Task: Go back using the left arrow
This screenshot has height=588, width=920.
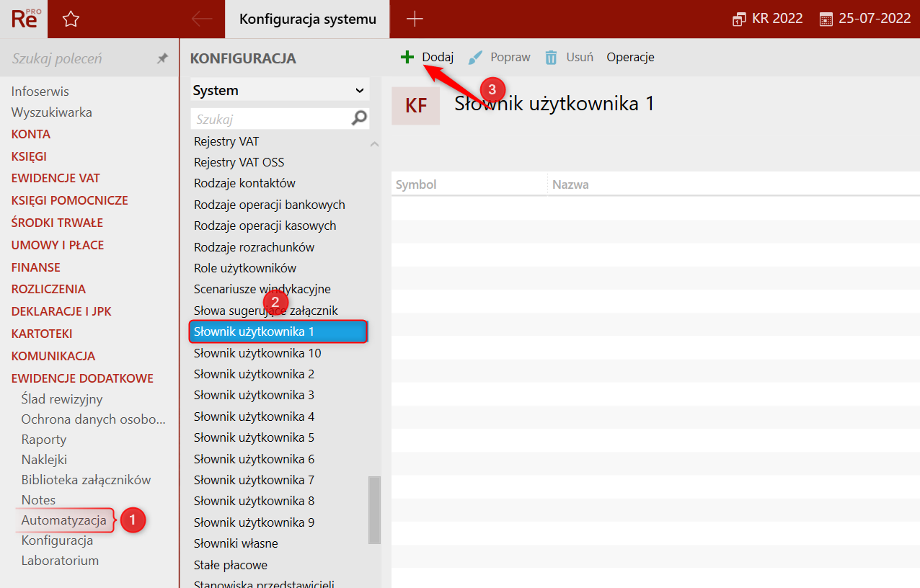Action: coord(201,19)
